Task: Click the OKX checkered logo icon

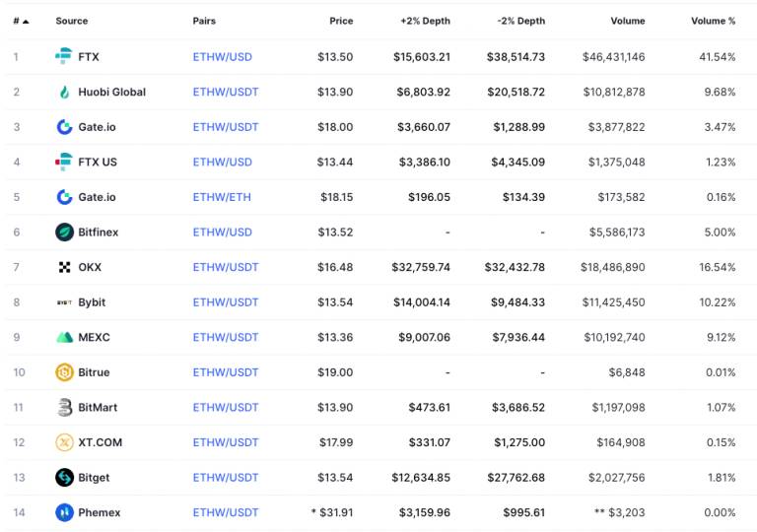Action: [64, 267]
